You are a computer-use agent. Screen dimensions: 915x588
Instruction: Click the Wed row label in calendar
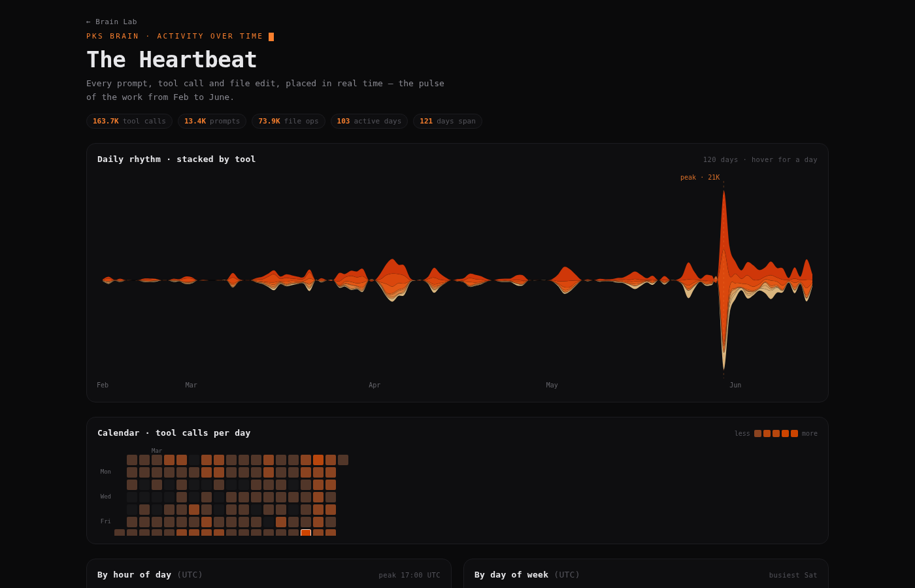click(106, 497)
